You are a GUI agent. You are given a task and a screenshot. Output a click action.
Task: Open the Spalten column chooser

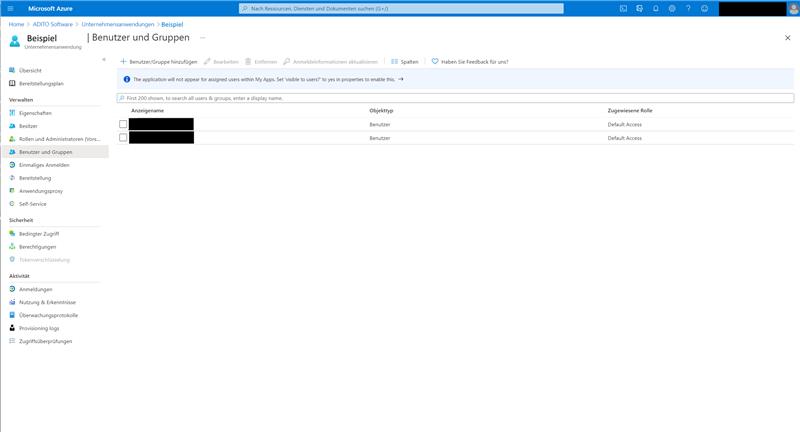(405, 62)
